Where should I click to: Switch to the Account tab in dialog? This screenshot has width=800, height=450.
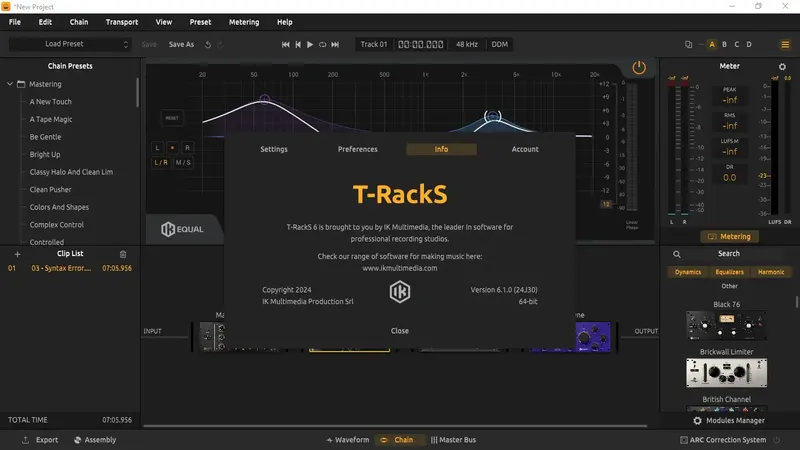525,149
